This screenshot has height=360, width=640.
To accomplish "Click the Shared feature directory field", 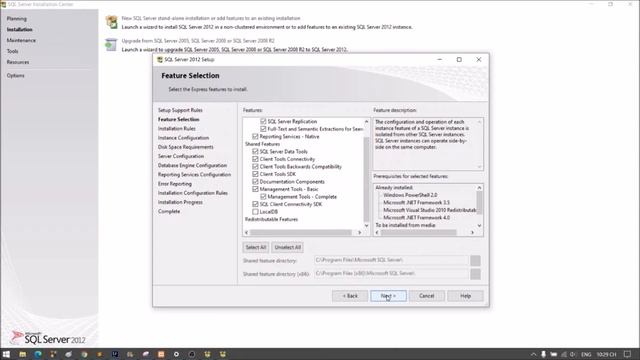I will pyautogui.click(x=391, y=260).
